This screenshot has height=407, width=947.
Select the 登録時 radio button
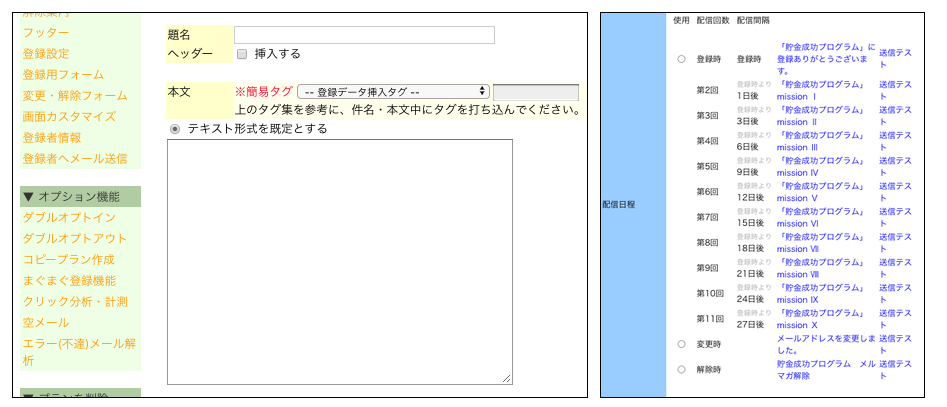(681, 59)
